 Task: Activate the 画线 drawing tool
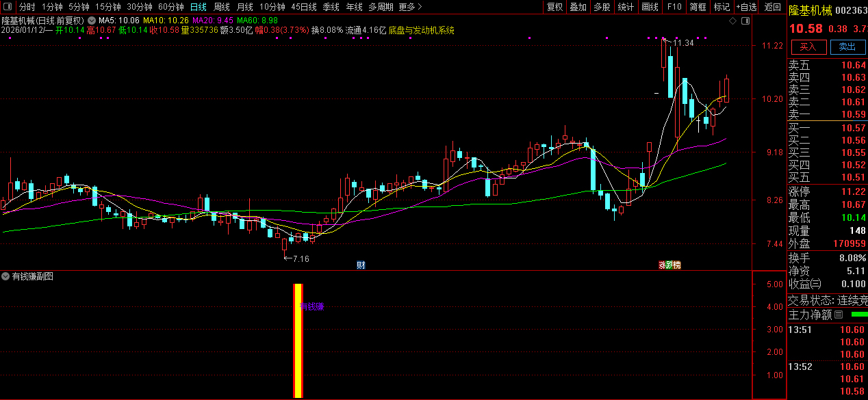tap(650, 7)
